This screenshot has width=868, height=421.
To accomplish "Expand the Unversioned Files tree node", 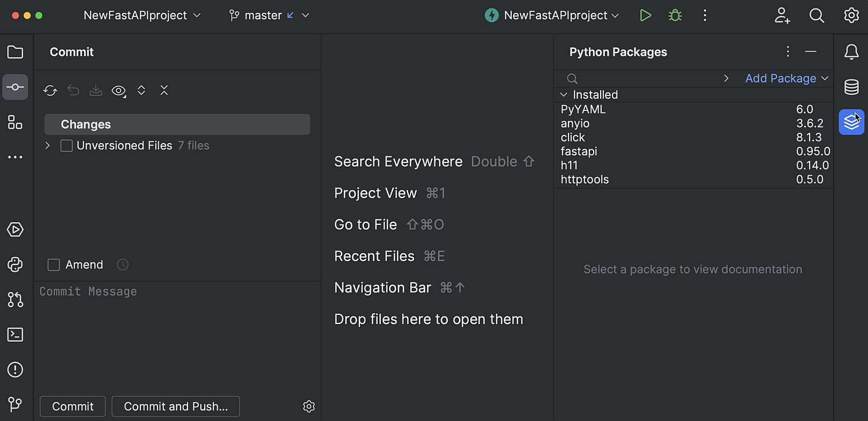I will (x=48, y=146).
